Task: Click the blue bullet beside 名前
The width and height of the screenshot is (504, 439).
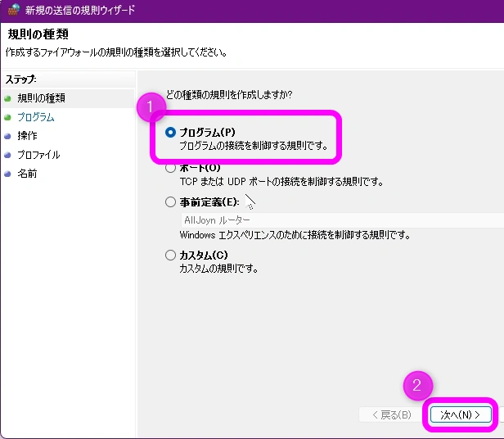Action: pyautogui.click(x=7, y=174)
